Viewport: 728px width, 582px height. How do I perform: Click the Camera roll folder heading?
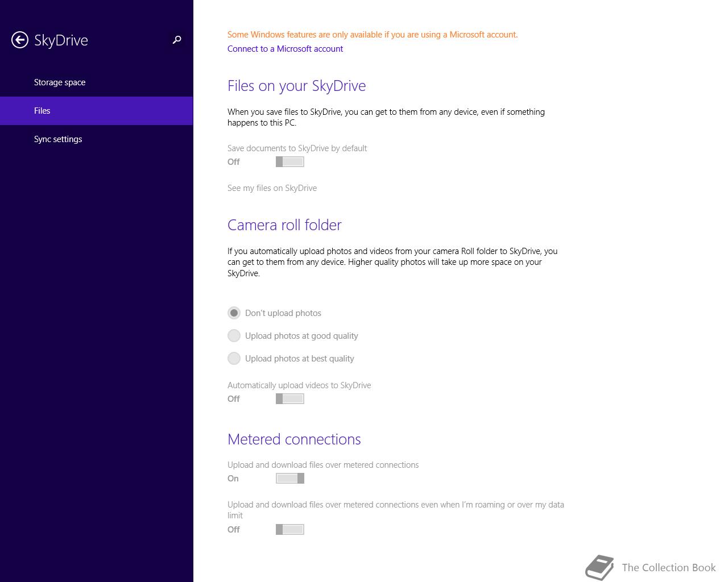click(x=284, y=225)
